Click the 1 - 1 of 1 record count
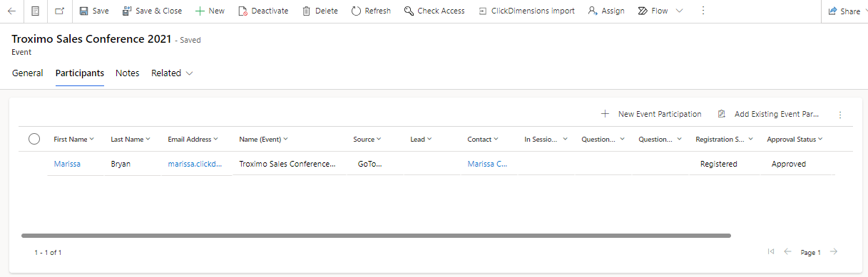 [48, 252]
